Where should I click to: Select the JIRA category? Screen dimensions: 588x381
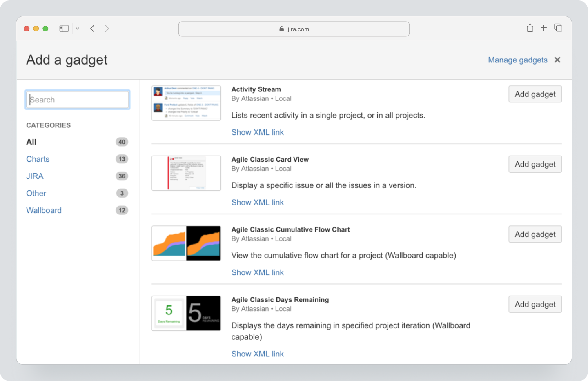click(x=35, y=176)
